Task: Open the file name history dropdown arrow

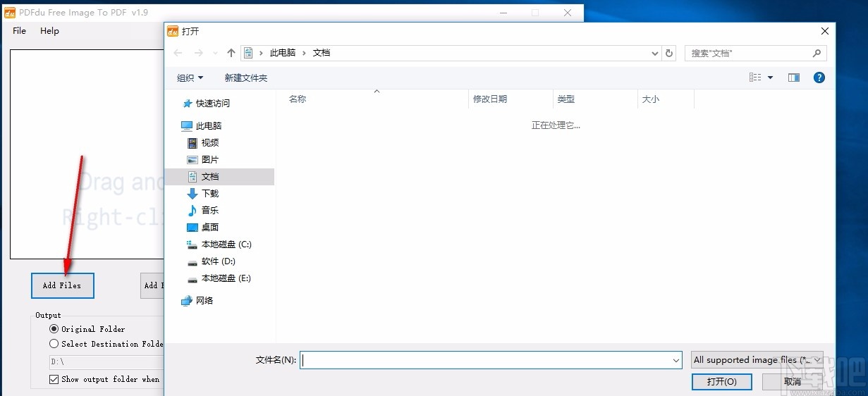Action: click(676, 360)
